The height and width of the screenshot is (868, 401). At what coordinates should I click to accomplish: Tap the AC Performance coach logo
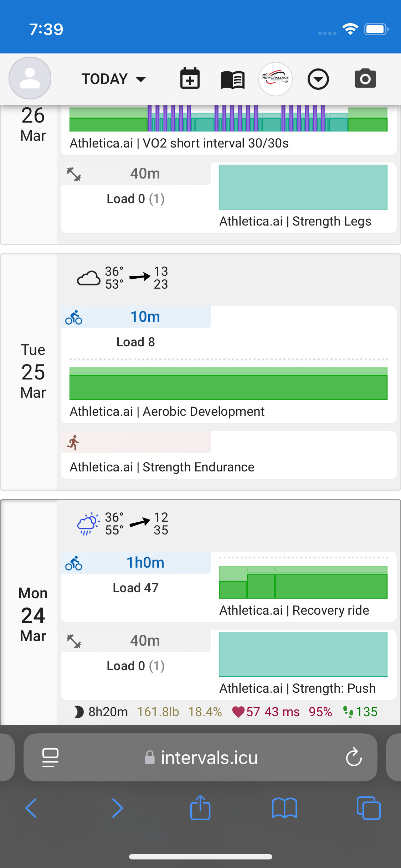[275, 79]
